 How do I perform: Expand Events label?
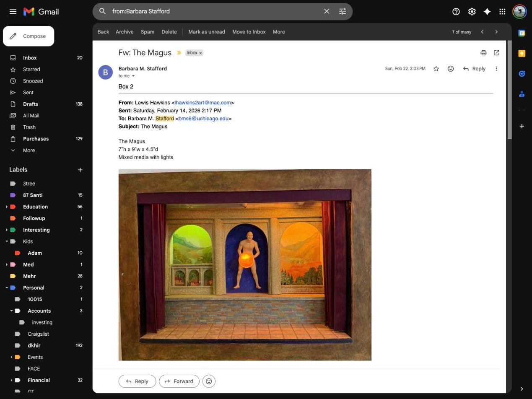11,357
